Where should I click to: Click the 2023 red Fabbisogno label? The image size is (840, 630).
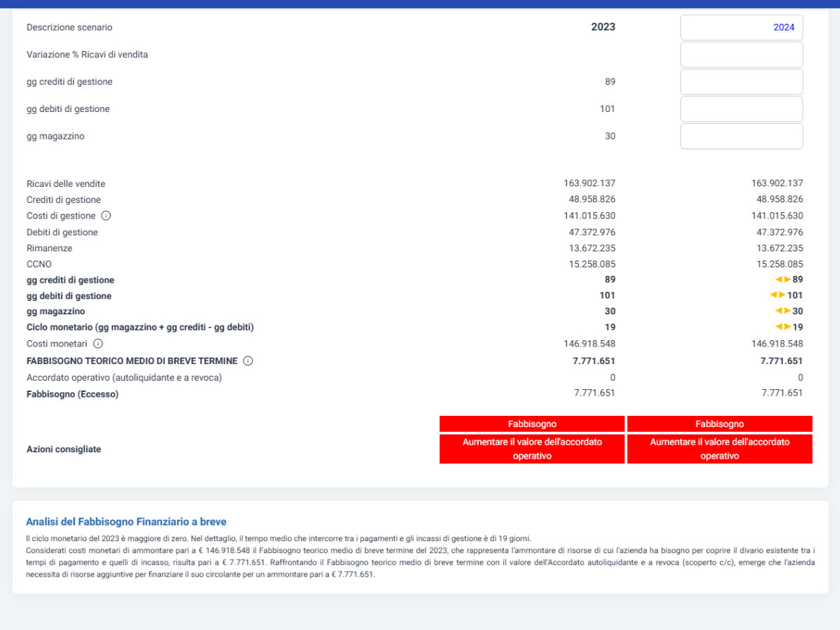(532, 424)
